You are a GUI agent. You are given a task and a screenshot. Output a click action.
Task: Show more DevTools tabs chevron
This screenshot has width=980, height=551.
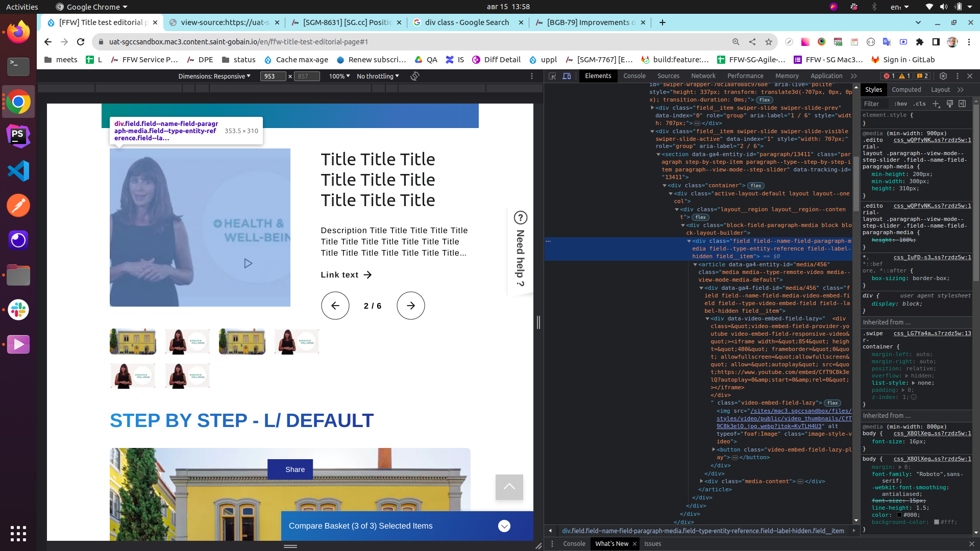click(854, 76)
